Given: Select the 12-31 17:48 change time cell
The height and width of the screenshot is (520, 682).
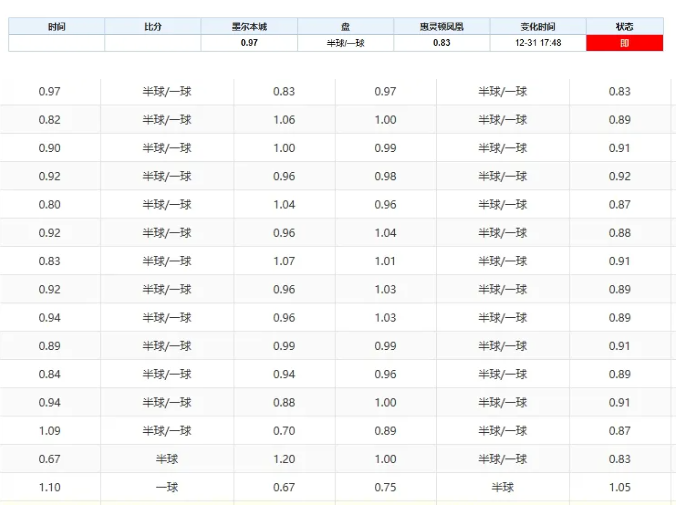Looking at the screenshot, I should [538, 43].
